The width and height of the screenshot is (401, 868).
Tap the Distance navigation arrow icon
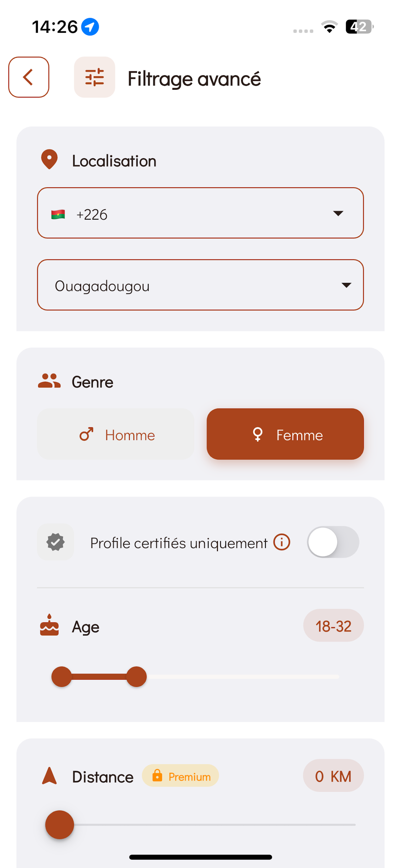click(x=49, y=776)
